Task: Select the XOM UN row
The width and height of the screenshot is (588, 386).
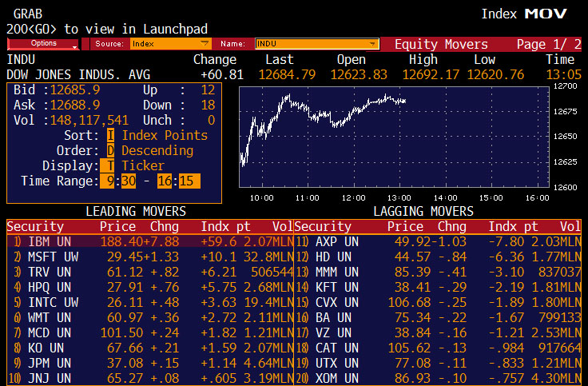Action: (438, 378)
